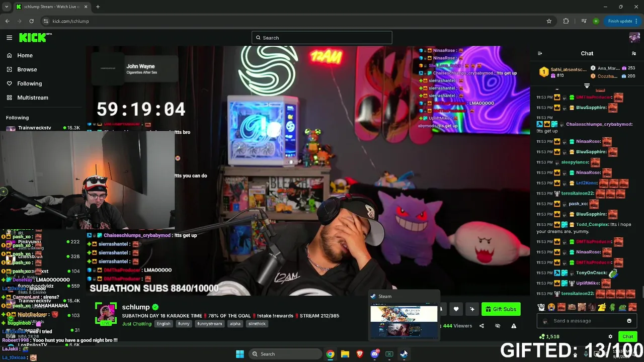Report the stream via warning icon

[x=514, y=326]
